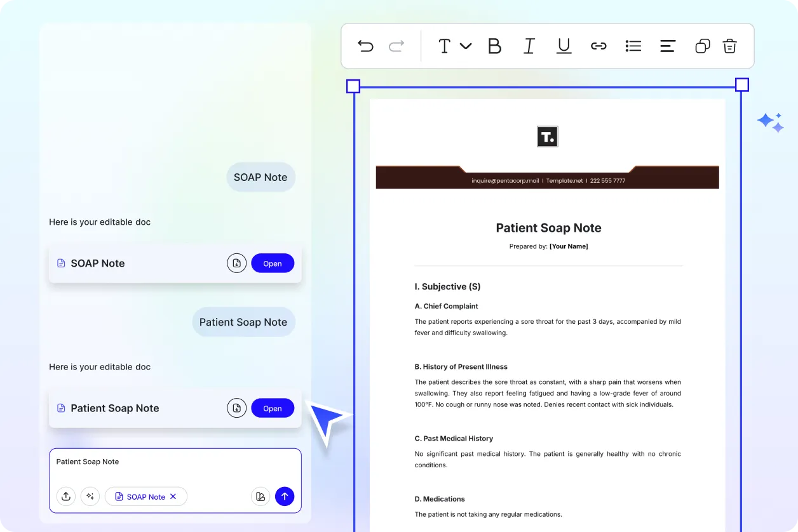This screenshot has height=532, width=798.
Task: Click the A. Chief Complaint subheading
Action: [x=447, y=306]
